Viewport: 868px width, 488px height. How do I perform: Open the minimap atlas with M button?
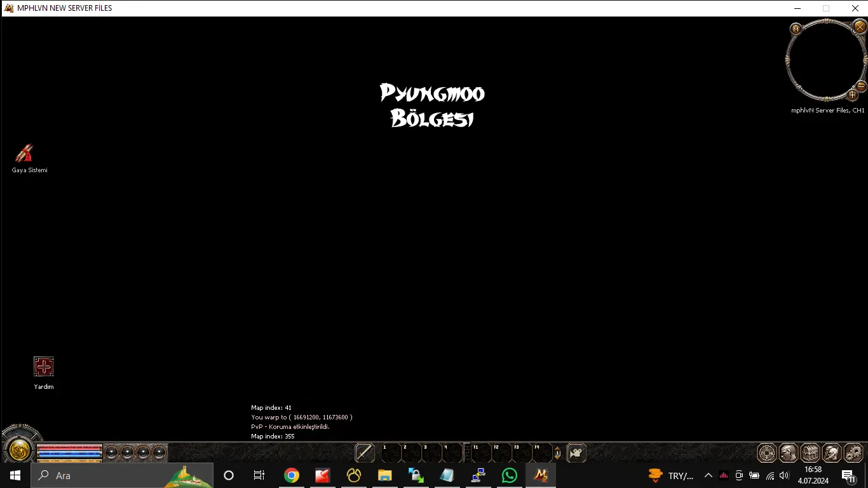tap(796, 29)
